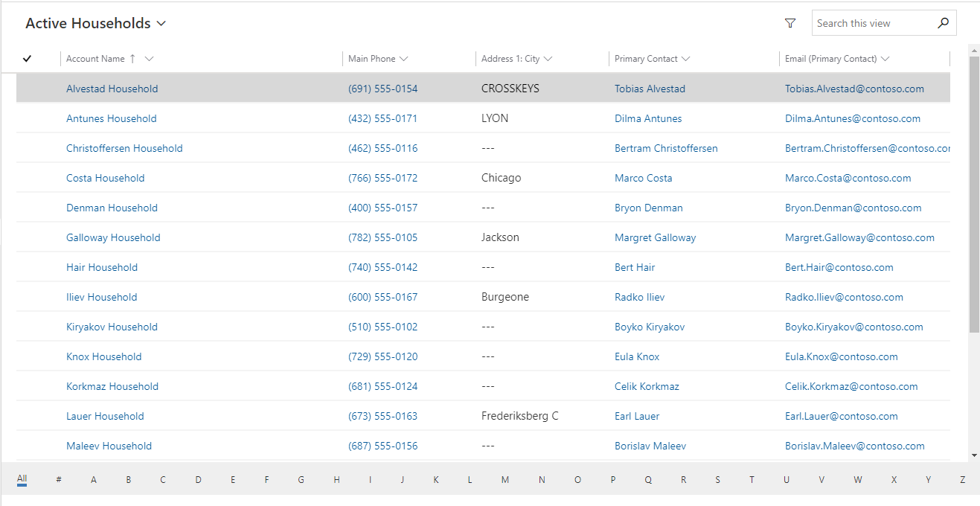Open the Lauer Household account
The width and height of the screenshot is (980, 506).
click(105, 416)
